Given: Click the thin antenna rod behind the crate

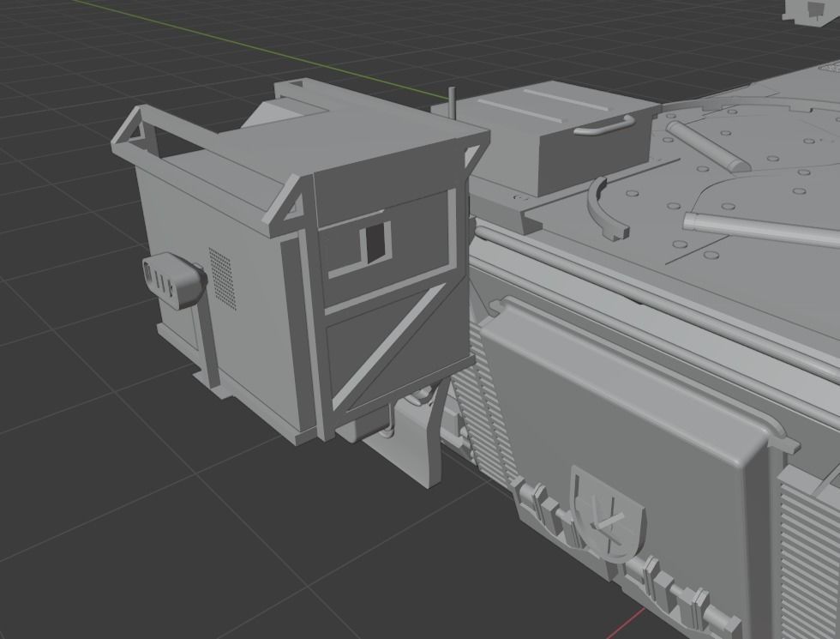Looking at the screenshot, I should (453, 102).
